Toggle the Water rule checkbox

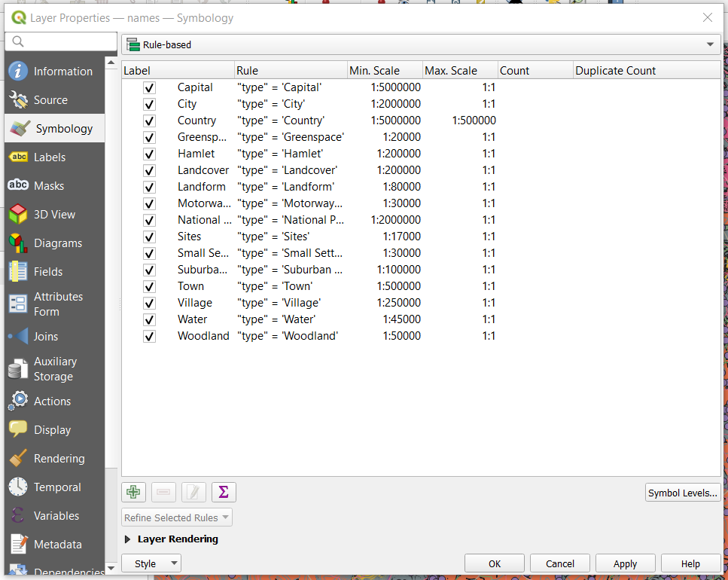point(148,319)
